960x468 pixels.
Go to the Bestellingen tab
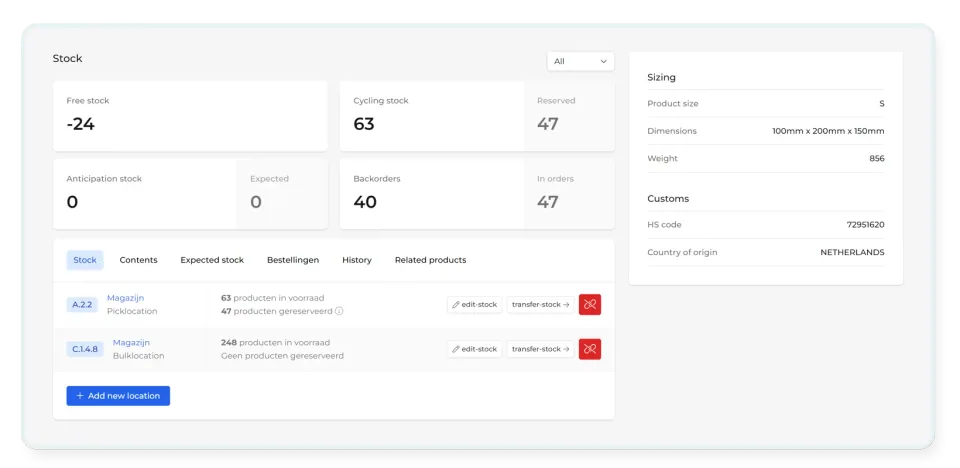(x=293, y=260)
